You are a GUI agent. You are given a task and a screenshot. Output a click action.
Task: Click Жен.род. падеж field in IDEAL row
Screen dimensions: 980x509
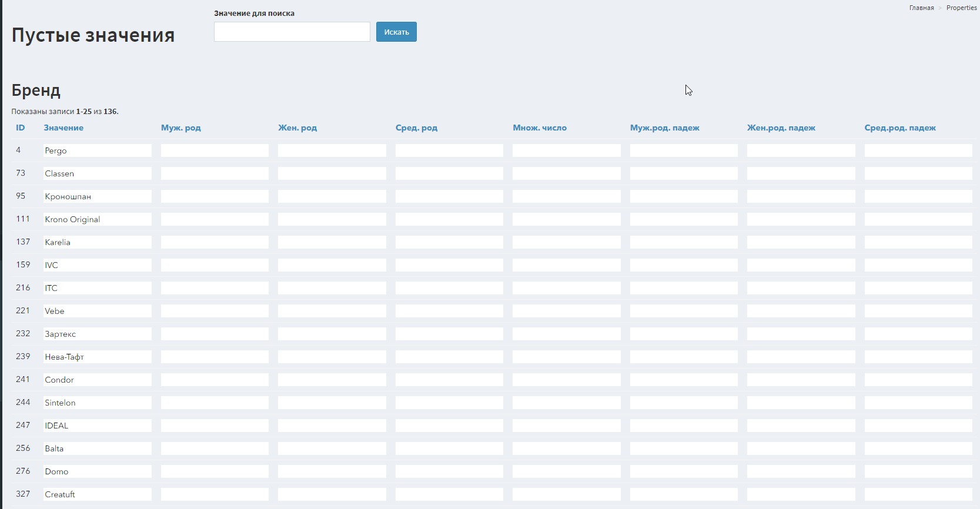(801, 426)
